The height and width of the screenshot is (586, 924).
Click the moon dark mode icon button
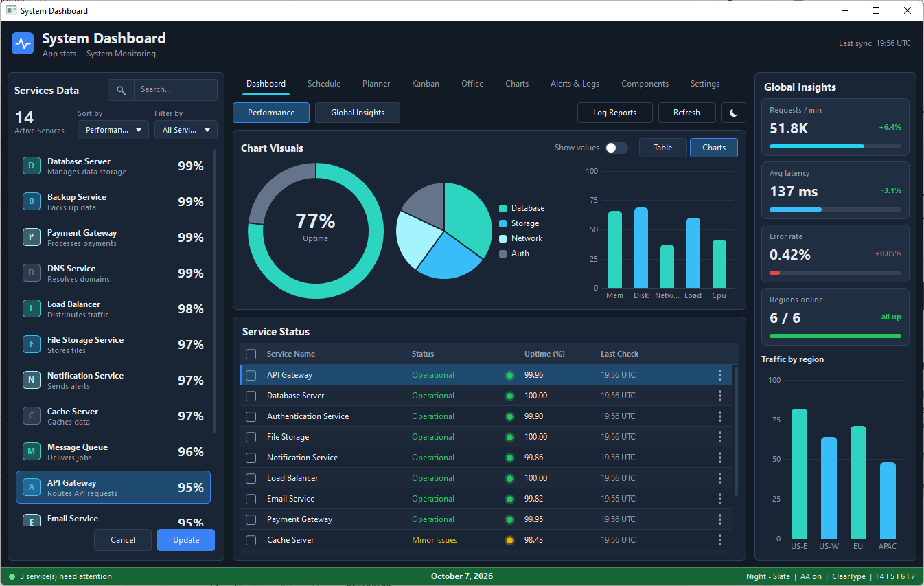734,113
